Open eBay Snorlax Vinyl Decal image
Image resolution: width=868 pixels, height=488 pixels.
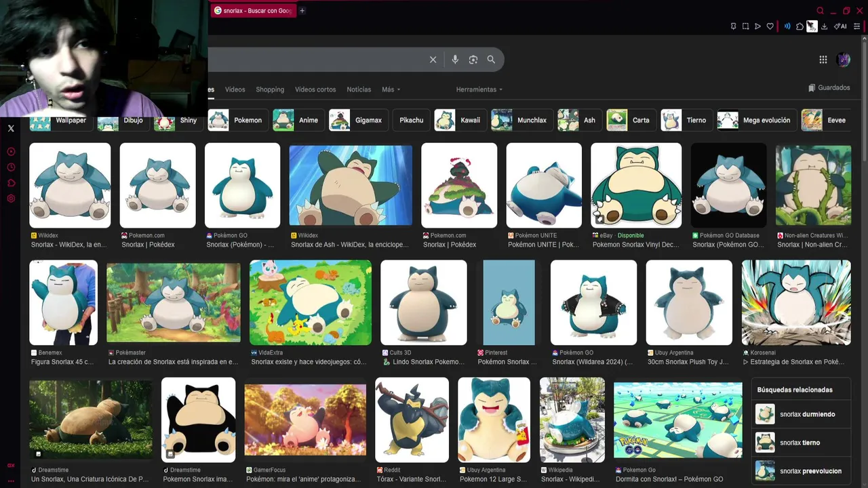(x=636, y=185)
